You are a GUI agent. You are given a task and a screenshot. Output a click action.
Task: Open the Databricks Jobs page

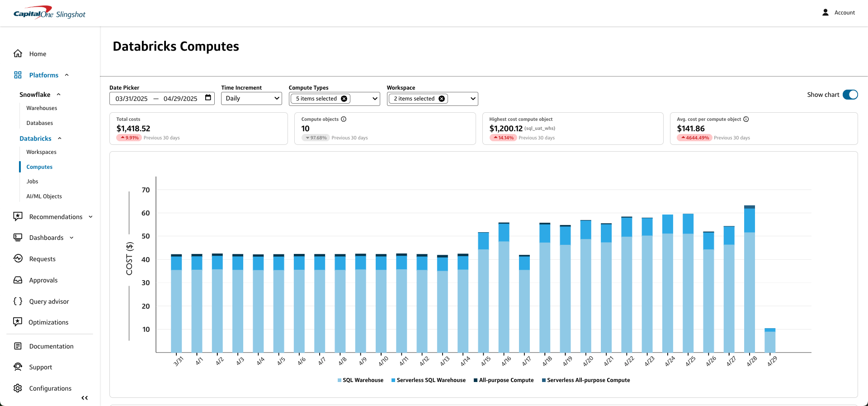32,182
